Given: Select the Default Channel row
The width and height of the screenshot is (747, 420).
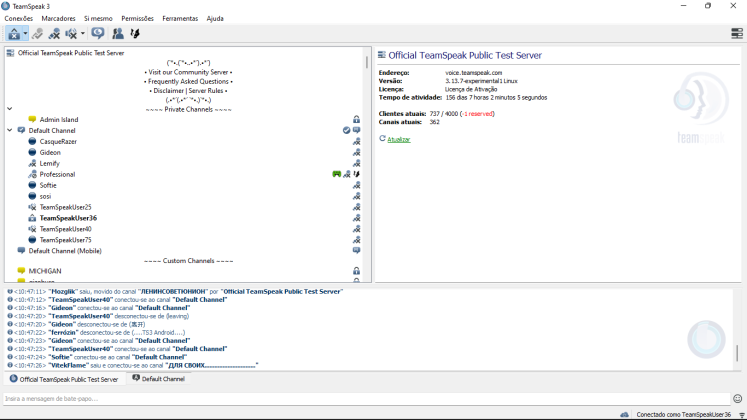Looking at the screenshot, I should (x=51, y=130).
